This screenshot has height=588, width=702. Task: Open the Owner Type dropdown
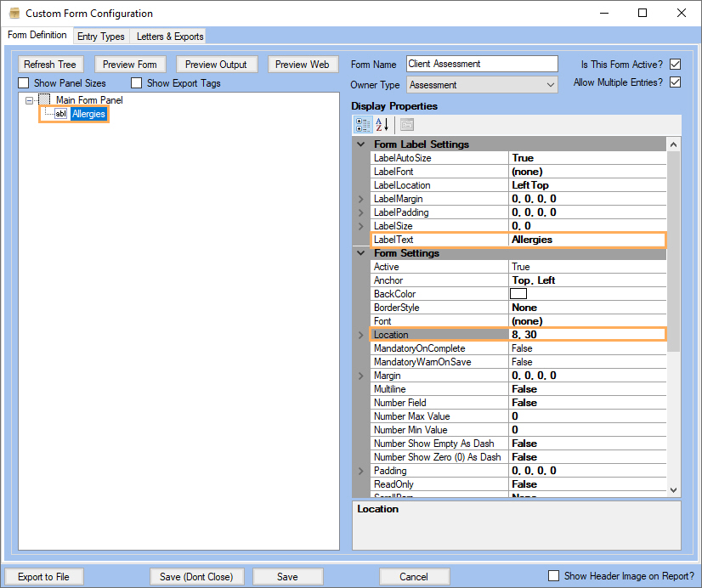(x=550, y=85)
